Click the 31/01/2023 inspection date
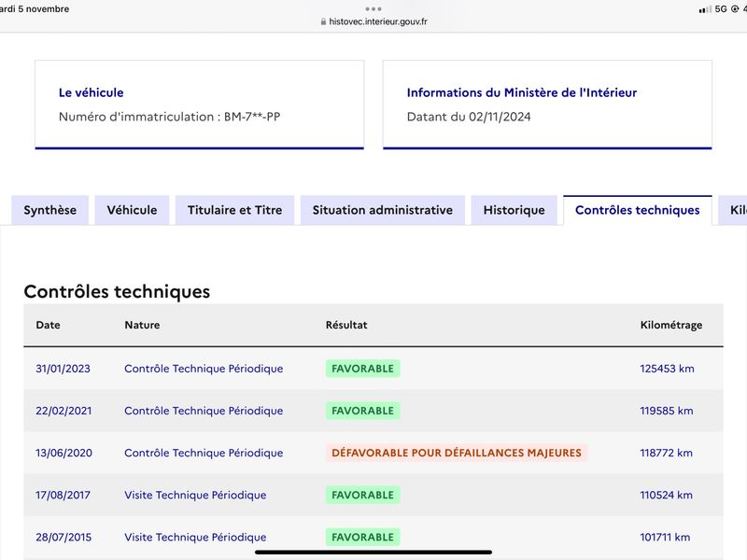This screenshot has height=560, width=747. pos(63,369)
